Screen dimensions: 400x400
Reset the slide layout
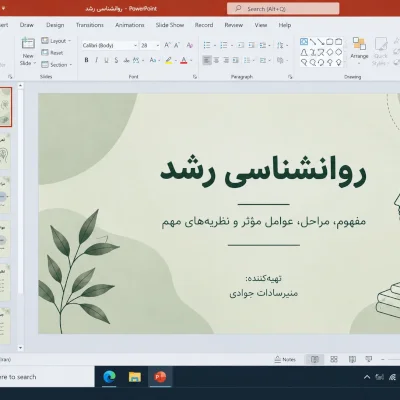52,53
